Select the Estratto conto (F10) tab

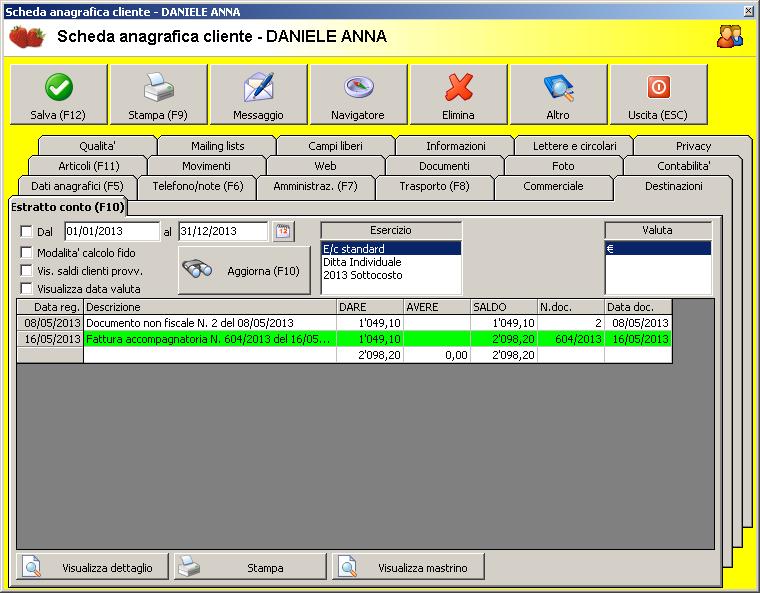(x=67, y=207)
